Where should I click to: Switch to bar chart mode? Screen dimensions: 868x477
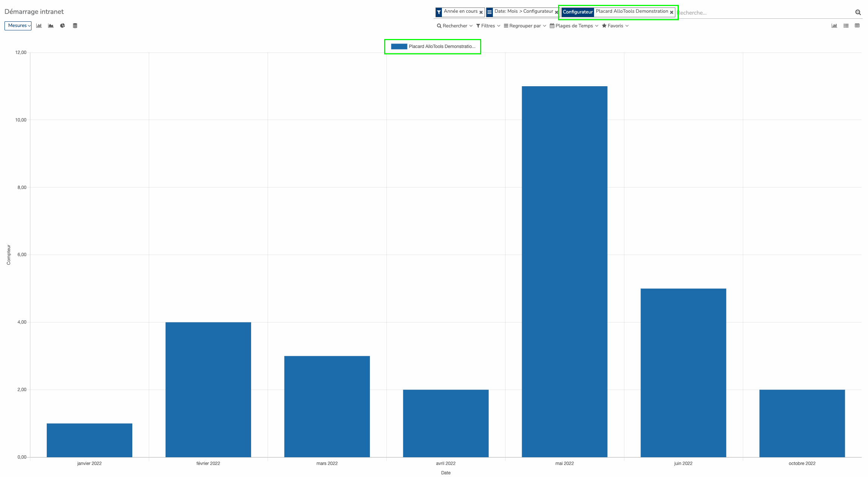[39, 25]
